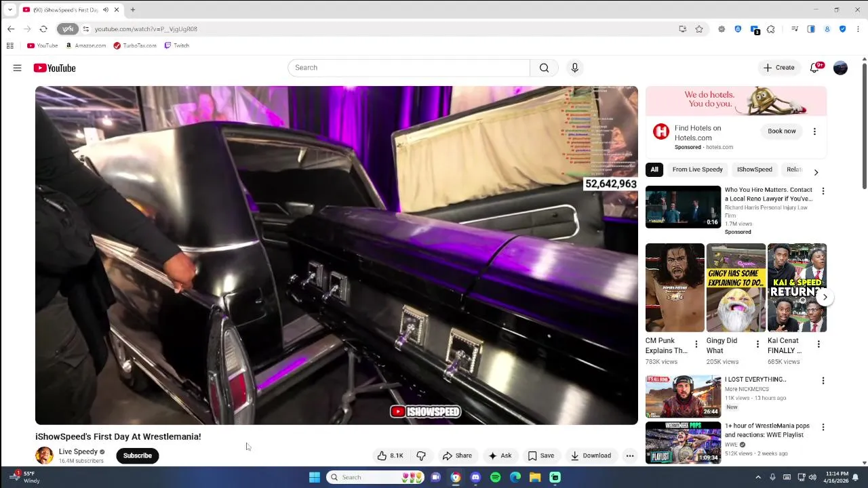Open options for the Reno Lawyer ad
Image resolution: width=868 pixels, height=488 pixels.
coord(823,191)
